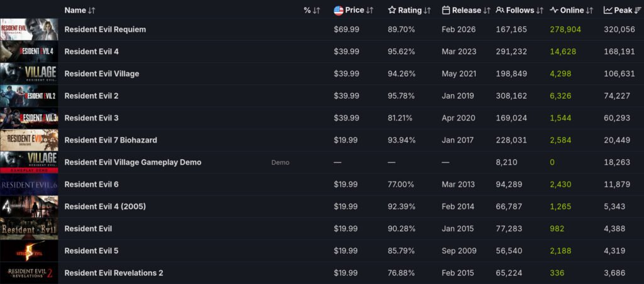Open the Resident Evil Village link
The width and height of the screenshot is (644, 284).
point(101,74)
